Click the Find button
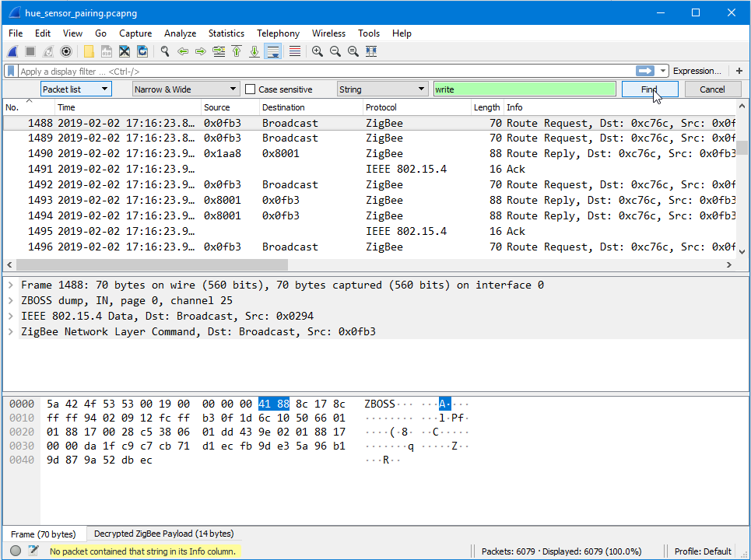Image resolution: width=751 pixels, height=560 pixels. pyautogui.click(x=650, y=89)
